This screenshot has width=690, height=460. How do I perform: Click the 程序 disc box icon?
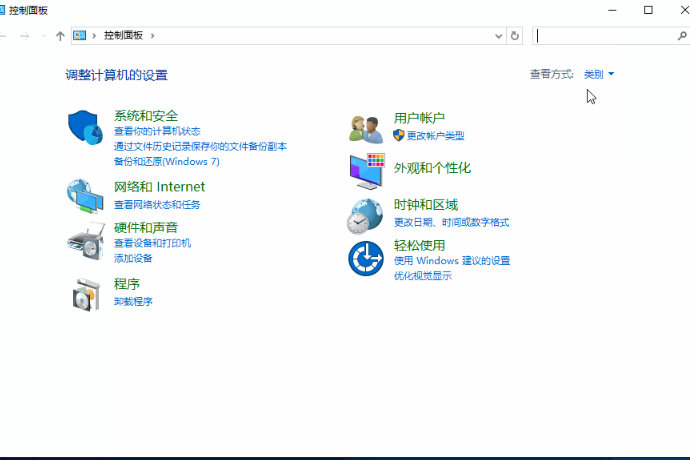click(86, 295)
